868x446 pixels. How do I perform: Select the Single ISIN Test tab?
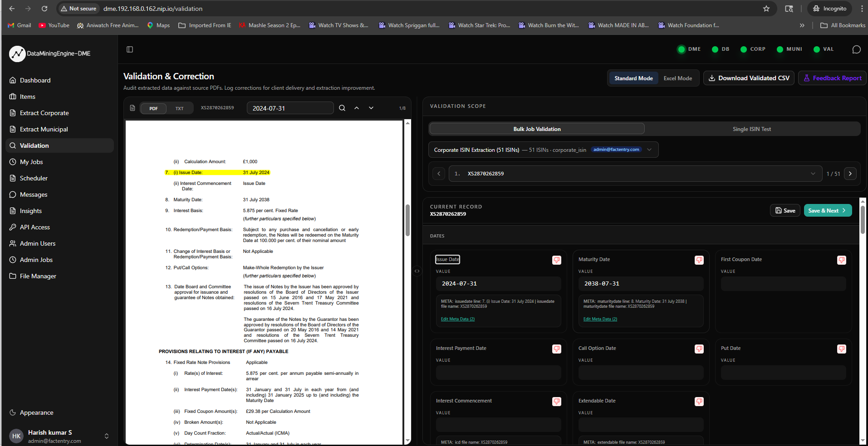pyautogui.click(x=751, y=129)
